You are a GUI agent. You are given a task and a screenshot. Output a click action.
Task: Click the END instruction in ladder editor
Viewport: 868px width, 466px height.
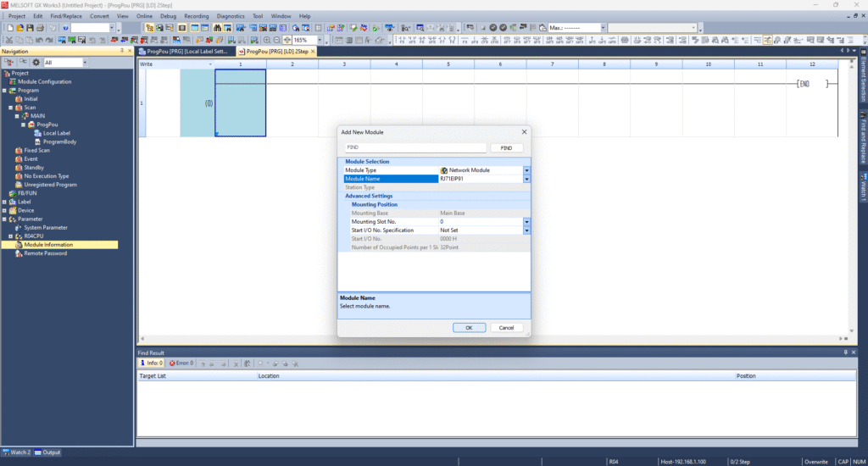coord(812,84)
